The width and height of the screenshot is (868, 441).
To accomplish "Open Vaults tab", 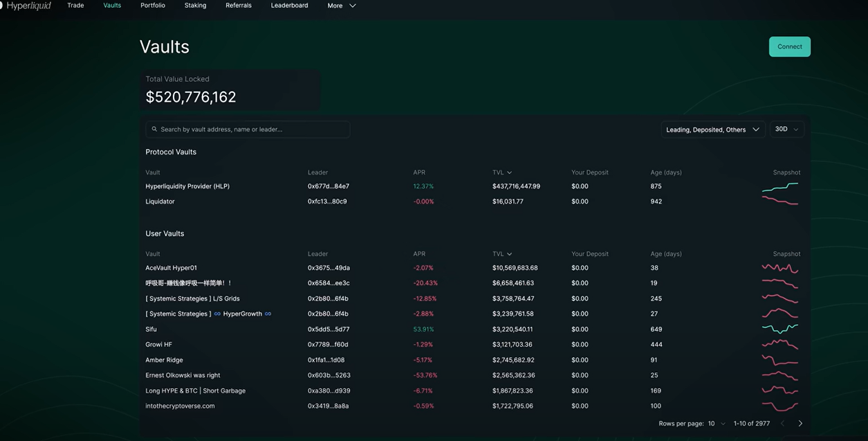I will (x=112, y=6).
